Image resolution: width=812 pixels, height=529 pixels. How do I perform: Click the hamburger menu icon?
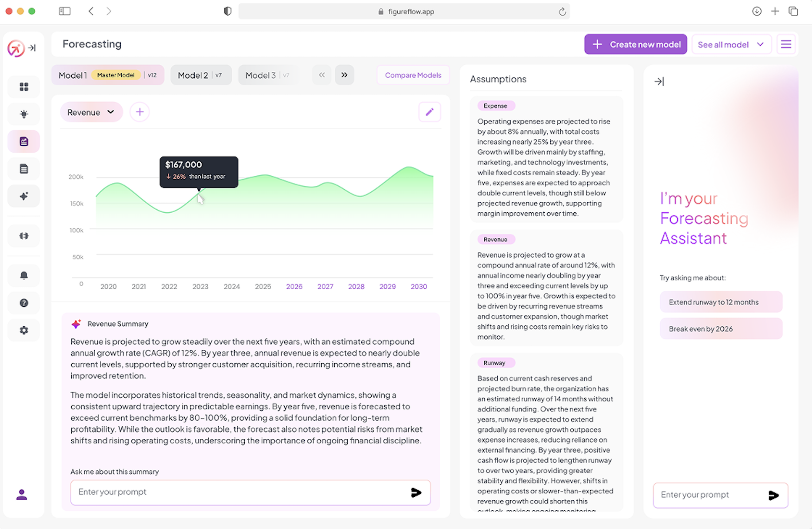click(x=786, y=44)
